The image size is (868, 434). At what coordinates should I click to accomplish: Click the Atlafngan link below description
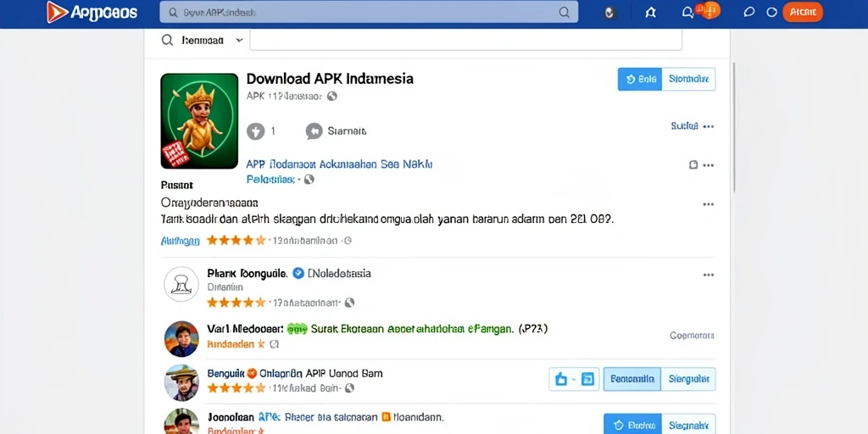point(180,241)
